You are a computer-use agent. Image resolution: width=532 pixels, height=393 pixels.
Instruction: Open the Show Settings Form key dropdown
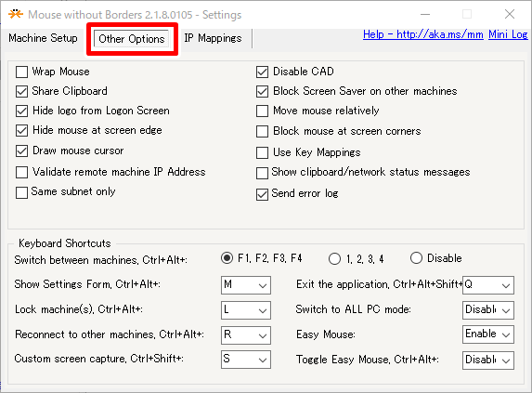point(246,285)
